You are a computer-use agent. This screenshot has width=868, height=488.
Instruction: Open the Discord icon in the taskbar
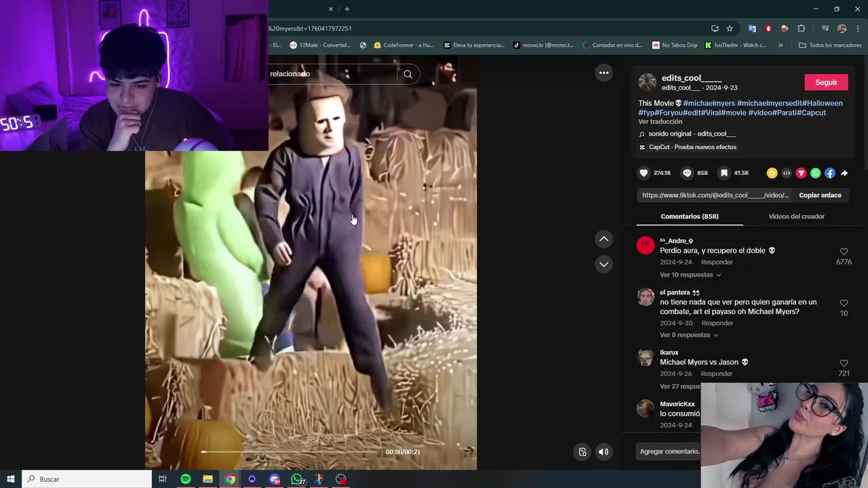pos(275,479)
